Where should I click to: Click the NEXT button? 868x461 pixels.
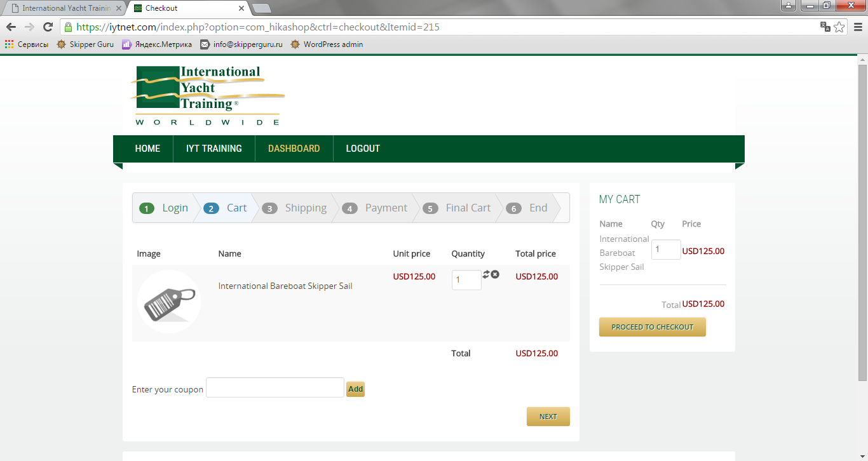[548, 417]
